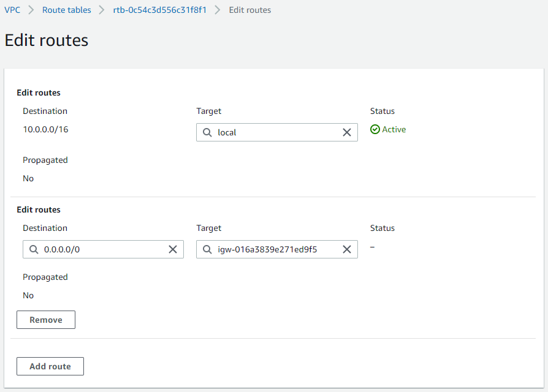Click the Active status text

pyautogui.click(x=394, y=129)
